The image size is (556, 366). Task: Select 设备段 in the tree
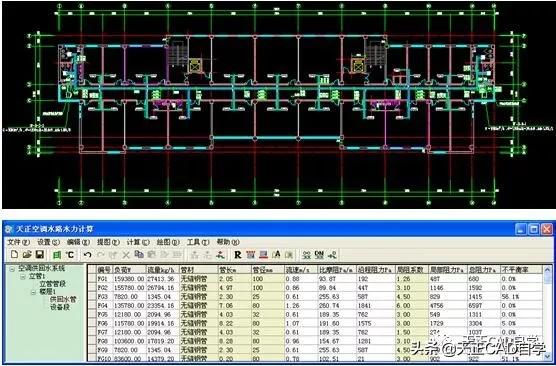pyautogui.click(x=60, y=307)
